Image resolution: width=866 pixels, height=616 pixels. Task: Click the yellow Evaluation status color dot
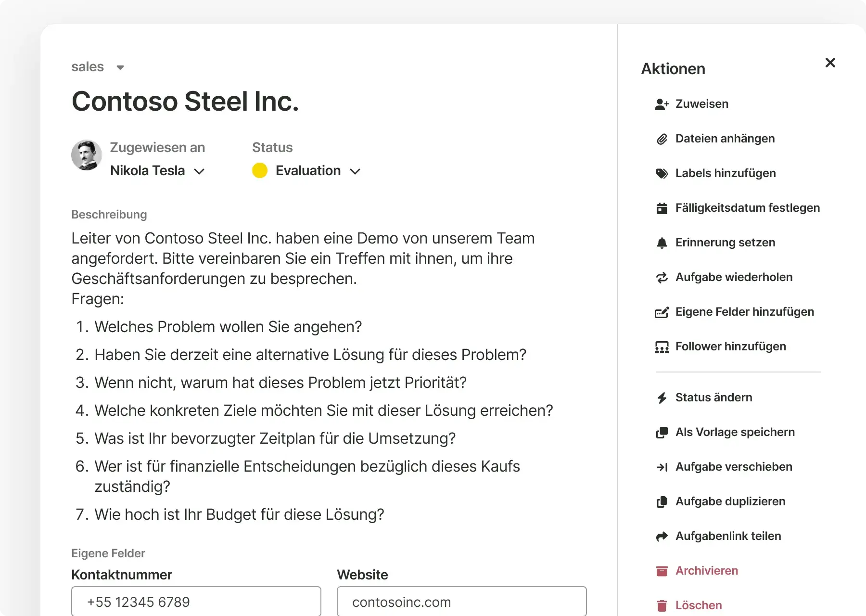pyautogui.click(x=260, y=171)
